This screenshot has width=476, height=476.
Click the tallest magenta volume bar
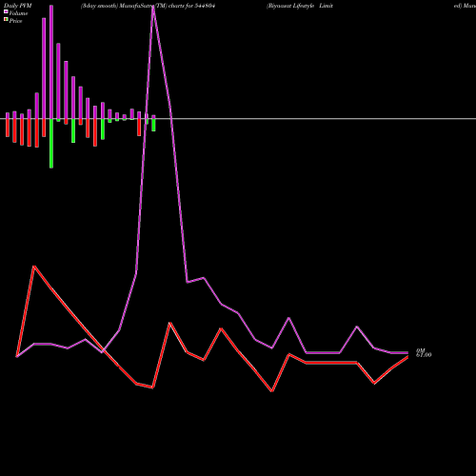click(x=51, y=62)
